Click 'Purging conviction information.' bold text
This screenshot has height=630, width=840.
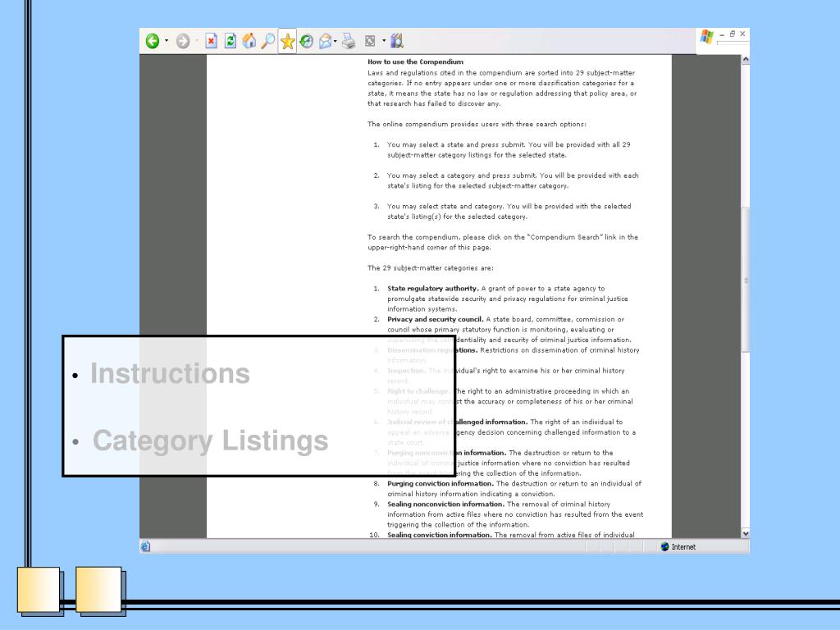click(x=441, y=483)
